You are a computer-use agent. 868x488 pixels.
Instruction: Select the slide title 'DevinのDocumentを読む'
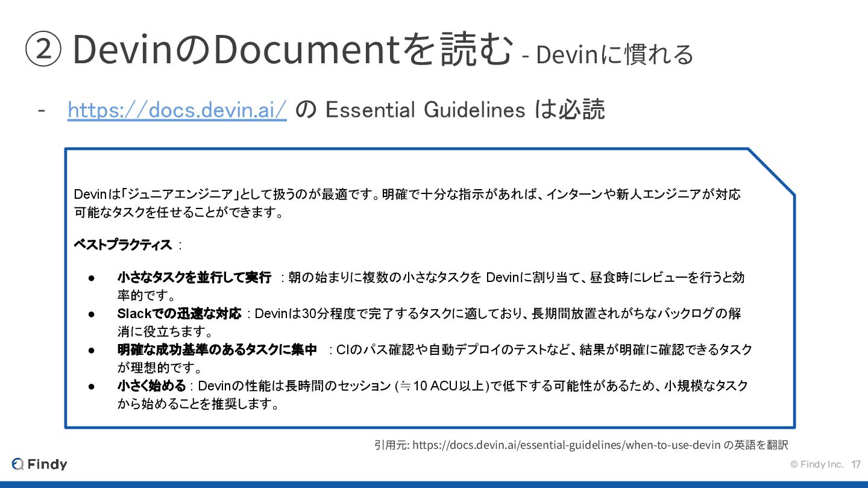292,50
